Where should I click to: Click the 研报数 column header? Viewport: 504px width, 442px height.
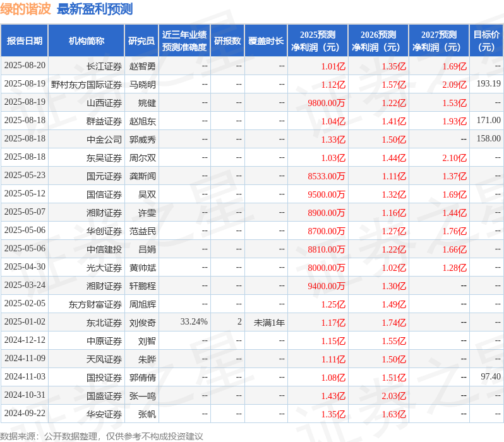tap(227, 41)
